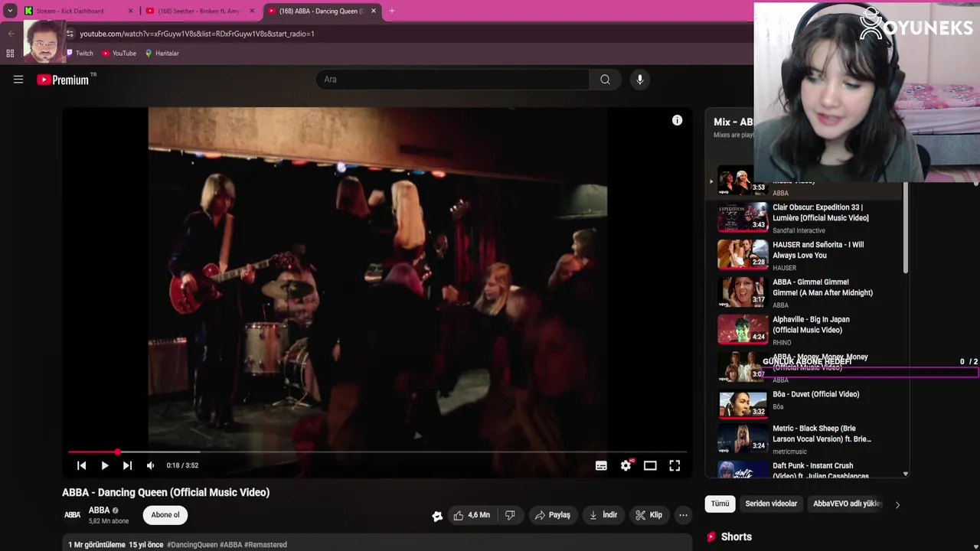The width and height of the screenshot is (980, 551).
Task: Click the metricmusic channel name
Action: tap(789, 452)
